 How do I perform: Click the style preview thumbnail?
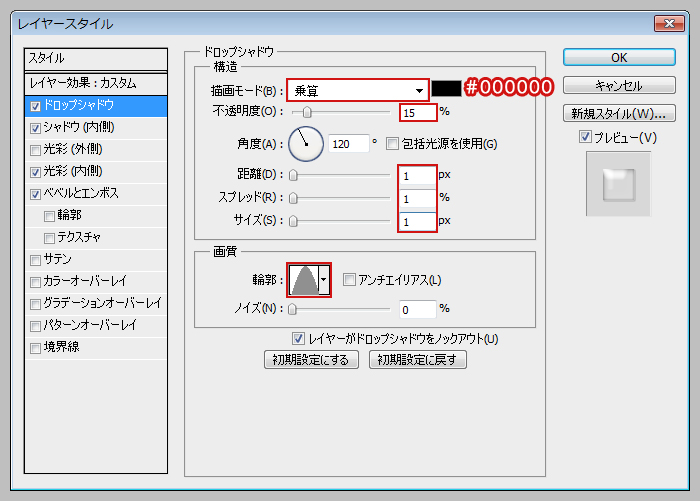[619, 184]
